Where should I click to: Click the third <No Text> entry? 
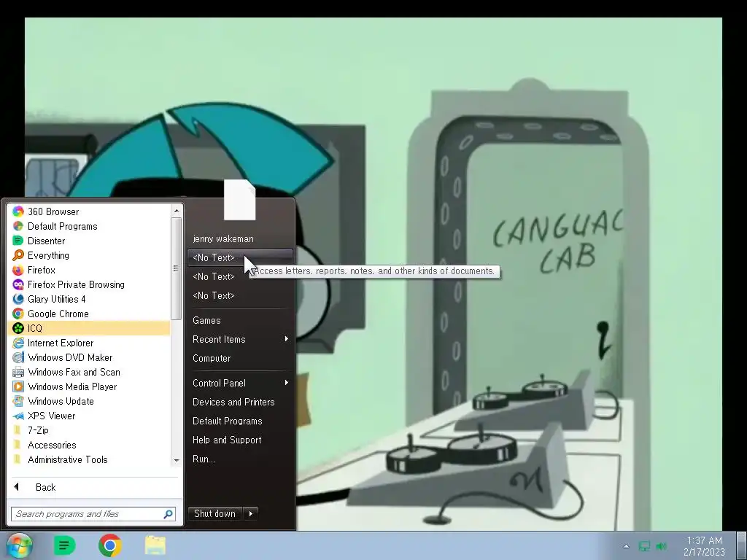point(239,296)
